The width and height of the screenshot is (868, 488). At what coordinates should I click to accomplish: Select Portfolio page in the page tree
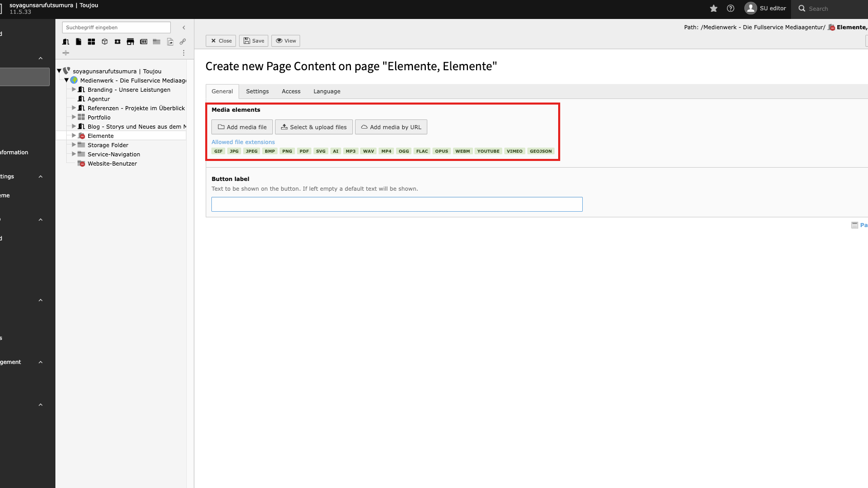tap(99, 117)
